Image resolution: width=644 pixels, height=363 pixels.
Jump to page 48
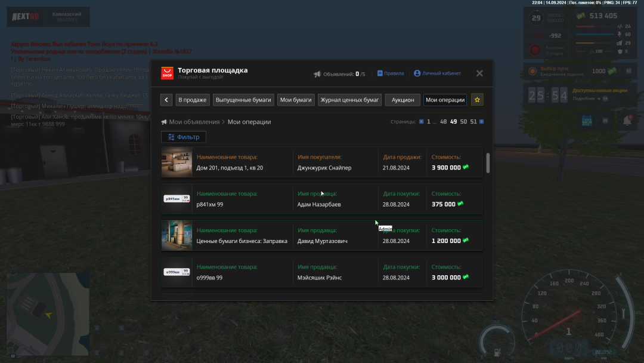pyautogui.click(x=444, y=122)
